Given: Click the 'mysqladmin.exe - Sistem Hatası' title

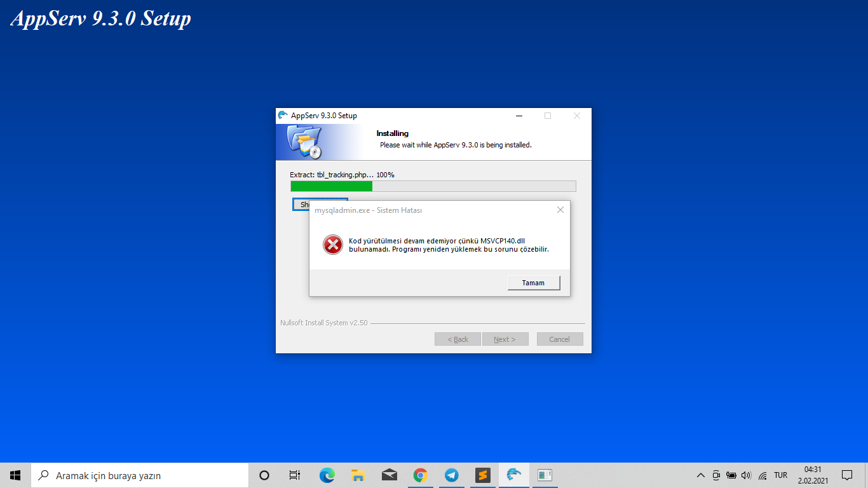Looking at the screenshot, I should [x=369, y=210].
